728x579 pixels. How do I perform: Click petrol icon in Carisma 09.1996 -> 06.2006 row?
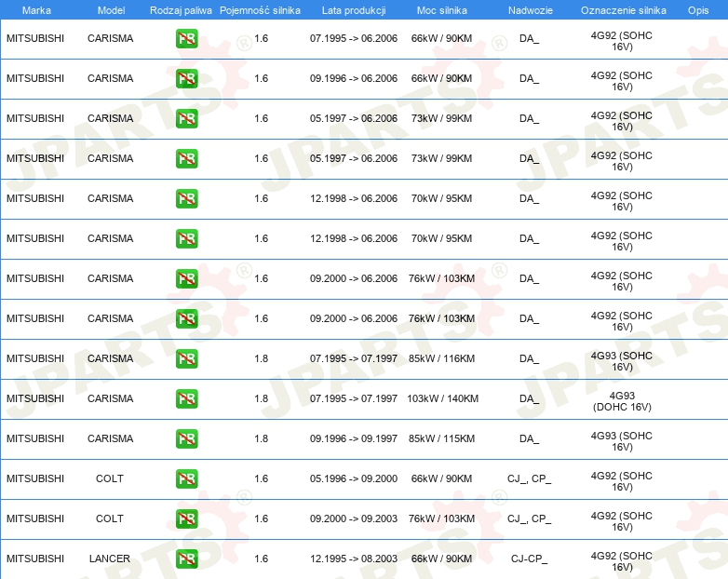[x=186, y=78]
